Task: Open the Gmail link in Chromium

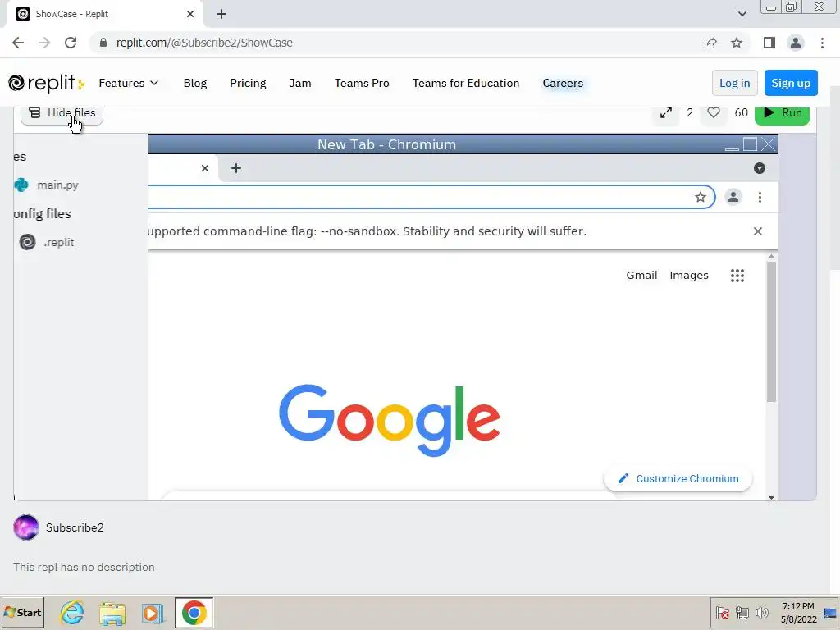Action: tap(641, 276)
